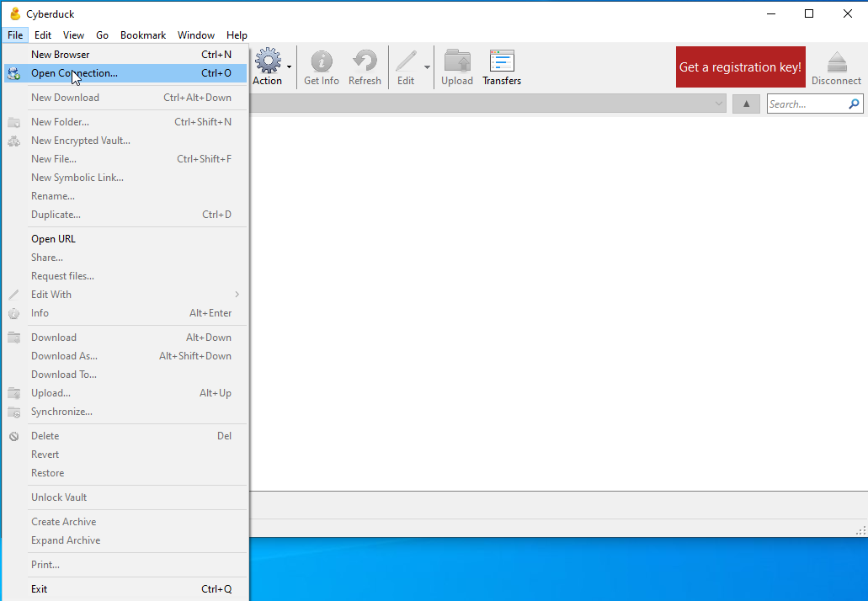This screenshot has width=868, height=601.
Task: Maximize the Cyberduck window
Action: pyautogui.click(x=809, y=13)
